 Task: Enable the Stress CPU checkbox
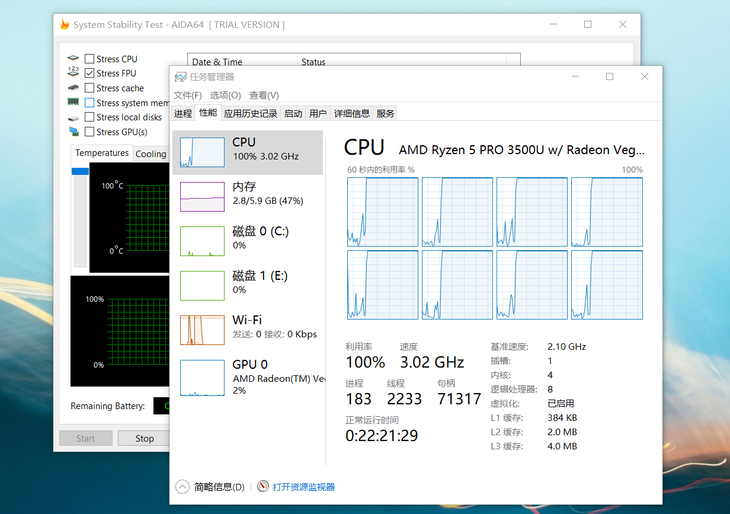pyautogui.click(x=89, y=59)
